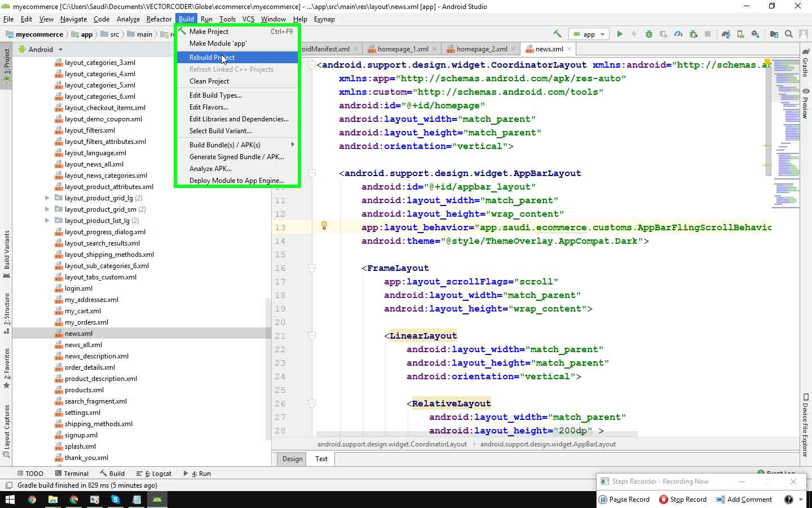812x508 pixels.
Task: Toggle the Layout Captures tool window
Action: pos(6,430)
